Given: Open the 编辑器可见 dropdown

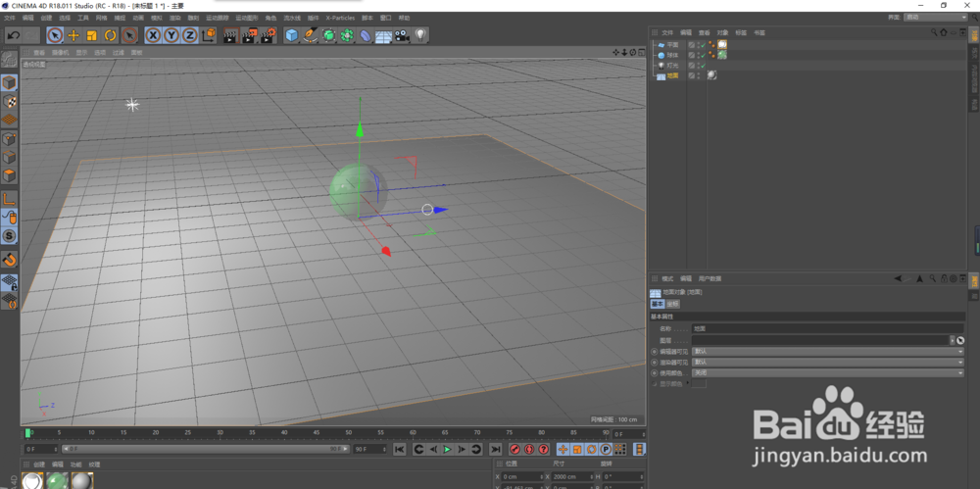Looking at the screenshot, I should coord(828,352).
